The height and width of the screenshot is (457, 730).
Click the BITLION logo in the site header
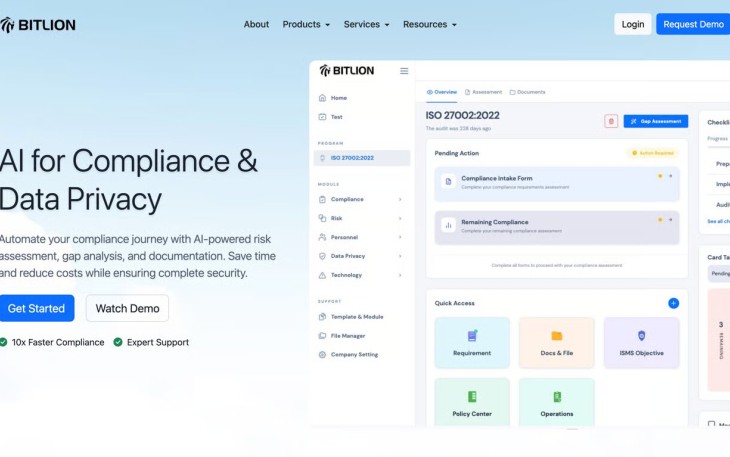pyautogui.click(x=38, y=25)
